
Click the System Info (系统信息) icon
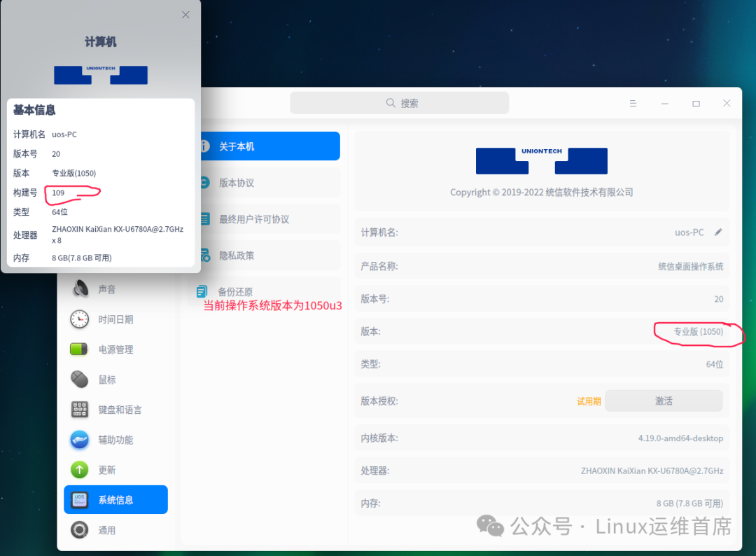pyautogui.click(x=80, y=499)
